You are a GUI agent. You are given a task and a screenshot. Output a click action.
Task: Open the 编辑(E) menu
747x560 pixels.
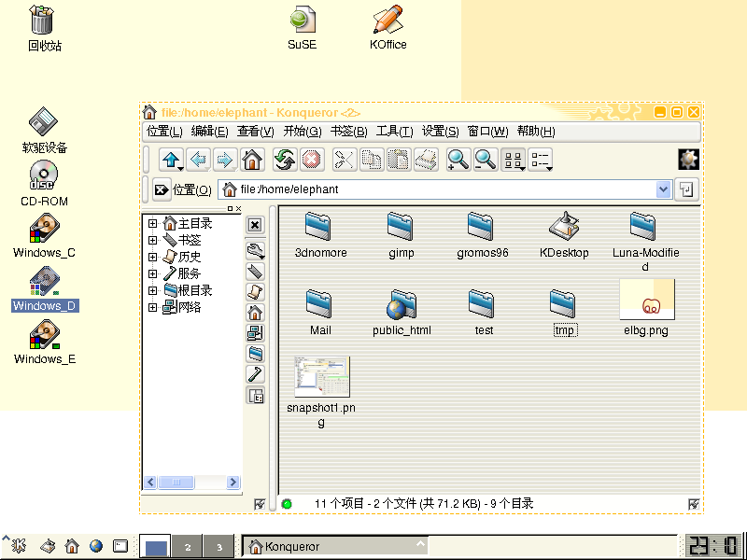209,132
